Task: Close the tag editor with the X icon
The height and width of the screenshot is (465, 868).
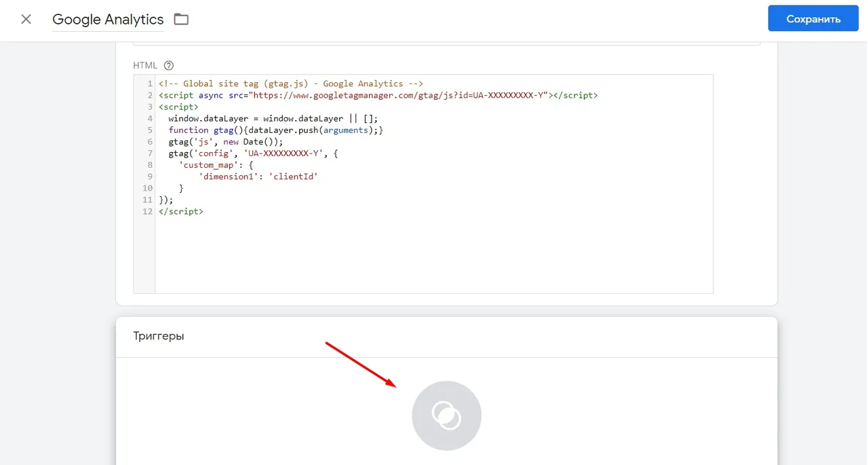Action: pos(26,19)
